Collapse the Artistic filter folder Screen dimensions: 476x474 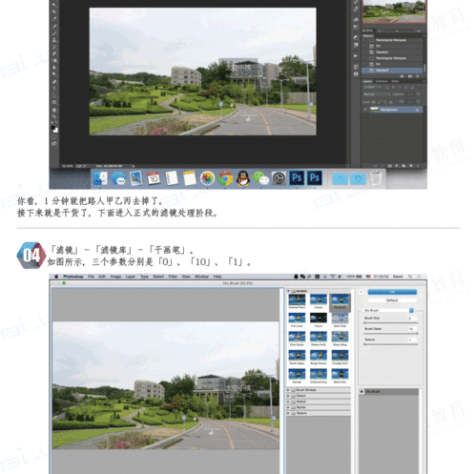click(289, 291)
